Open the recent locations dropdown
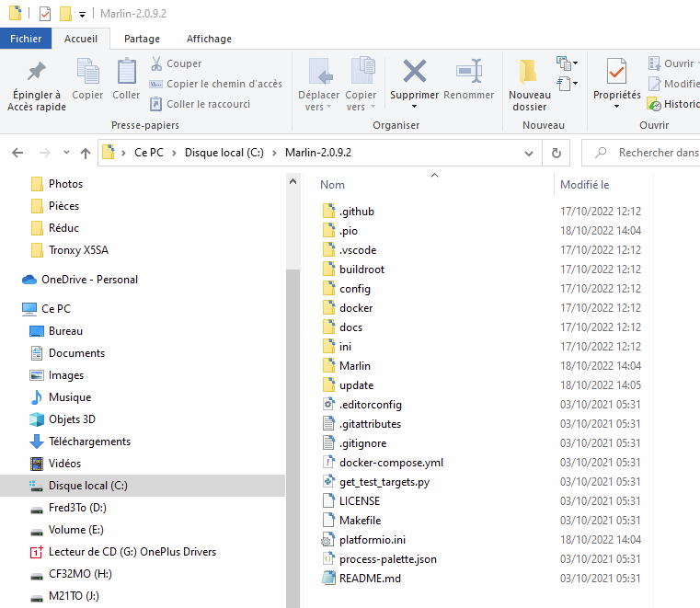Viewport: 700px width, 608px height. click(66, 153)
